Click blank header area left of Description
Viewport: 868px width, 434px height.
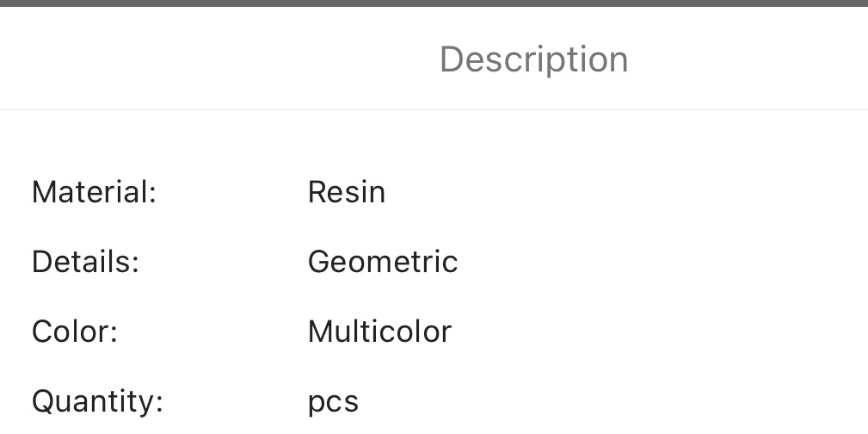tap(219, 59)
